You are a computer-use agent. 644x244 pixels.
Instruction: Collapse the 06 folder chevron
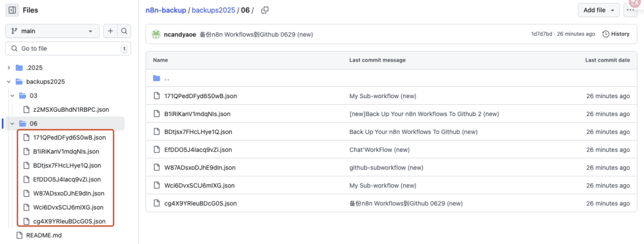13,123
